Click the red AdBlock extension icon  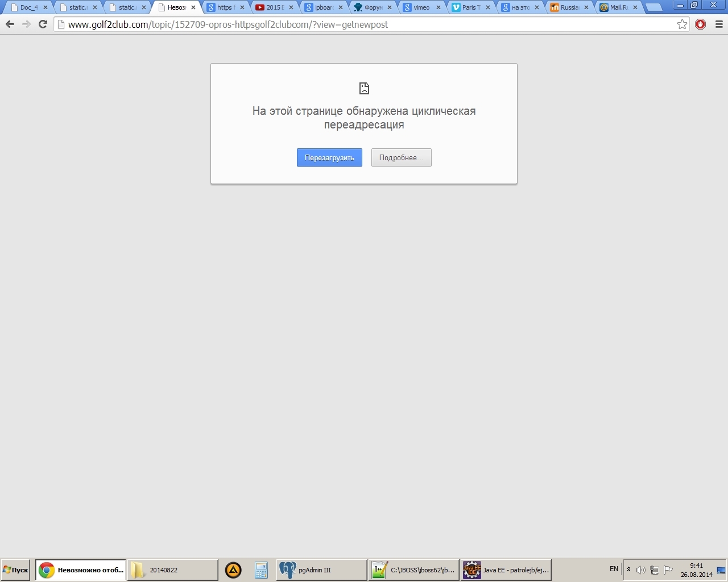[701, 24]
